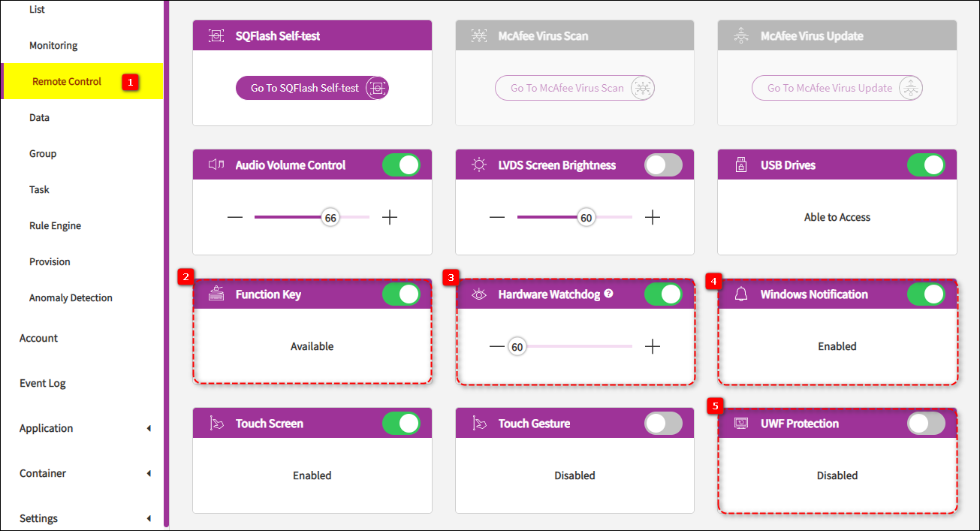This screenshot has width=980, height=531.
Task: Click the SQFlash Self-test header icon
Action: pos(216,36)
